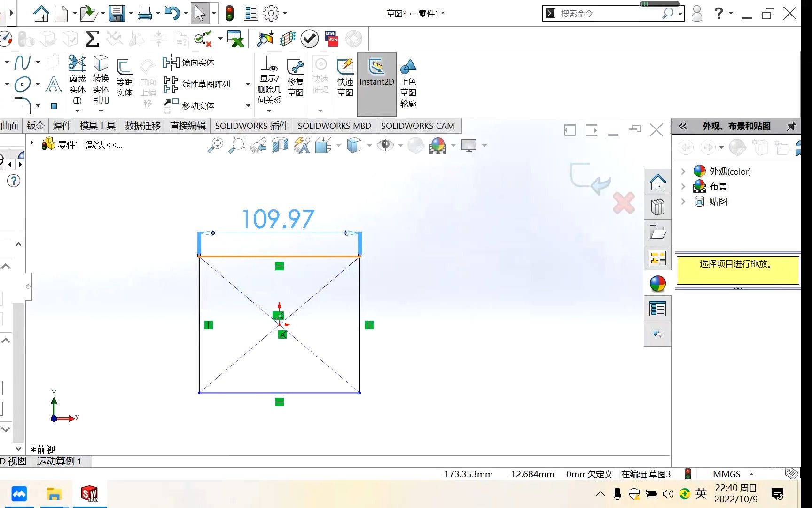Create a new document with New icon
This screenshot has height=508, width=812.
coord(62,14)
